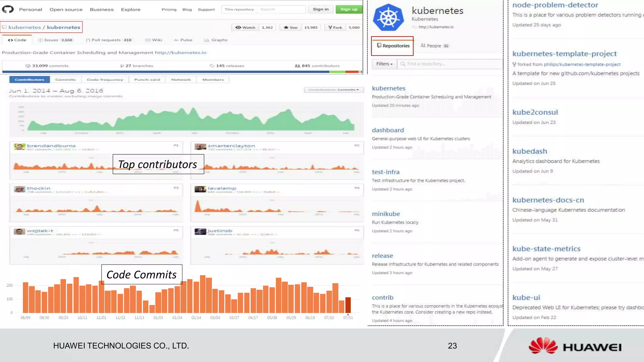Open the release repository

tap(382, 256)
